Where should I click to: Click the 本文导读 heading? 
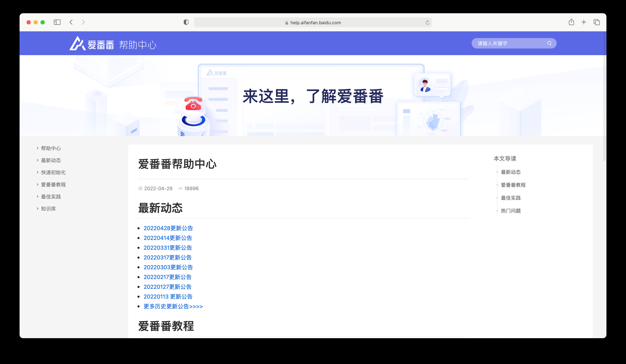(505, 159)
